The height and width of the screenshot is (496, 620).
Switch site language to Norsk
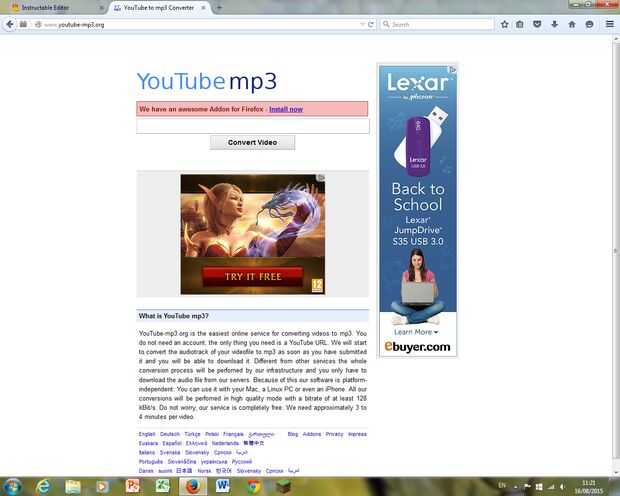204,471
